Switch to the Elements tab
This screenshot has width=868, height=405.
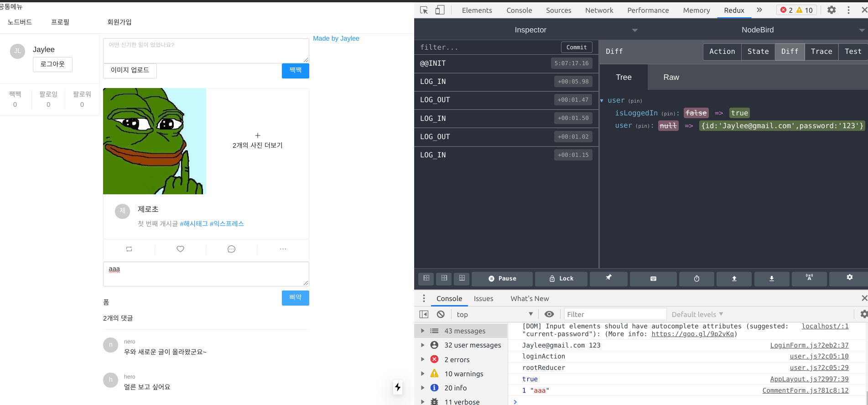477,10
